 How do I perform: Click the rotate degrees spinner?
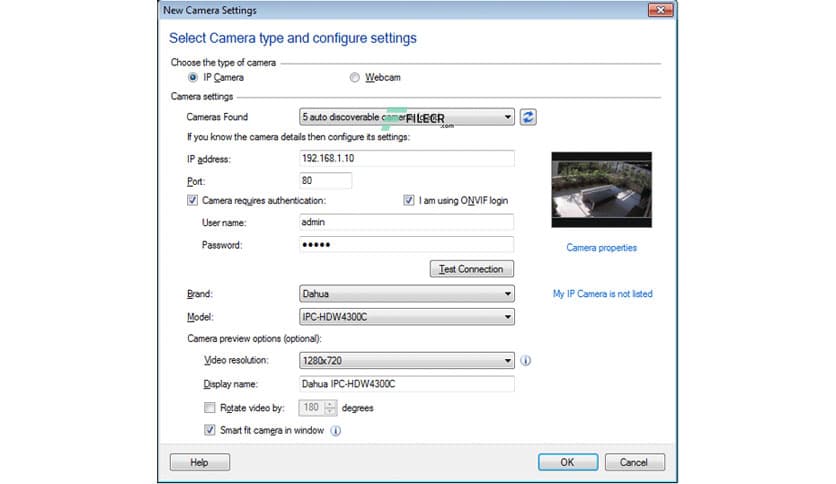[x=318, y=408]
